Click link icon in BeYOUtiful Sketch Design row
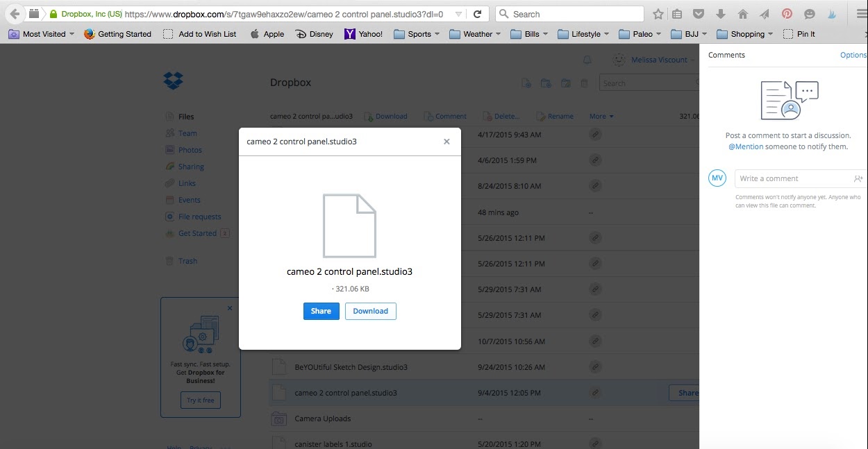This screenshot has height=449, width=868. (x=595, y=367)
